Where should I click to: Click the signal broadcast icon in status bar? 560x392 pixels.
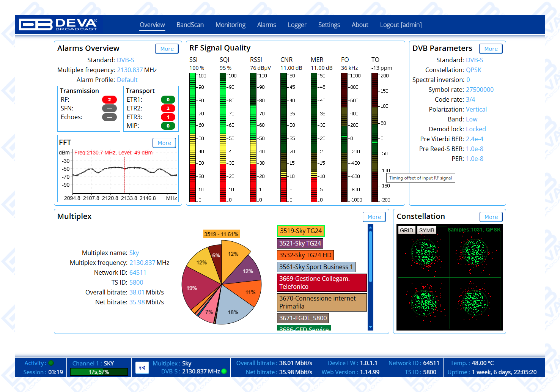click(x=142, y=367)
